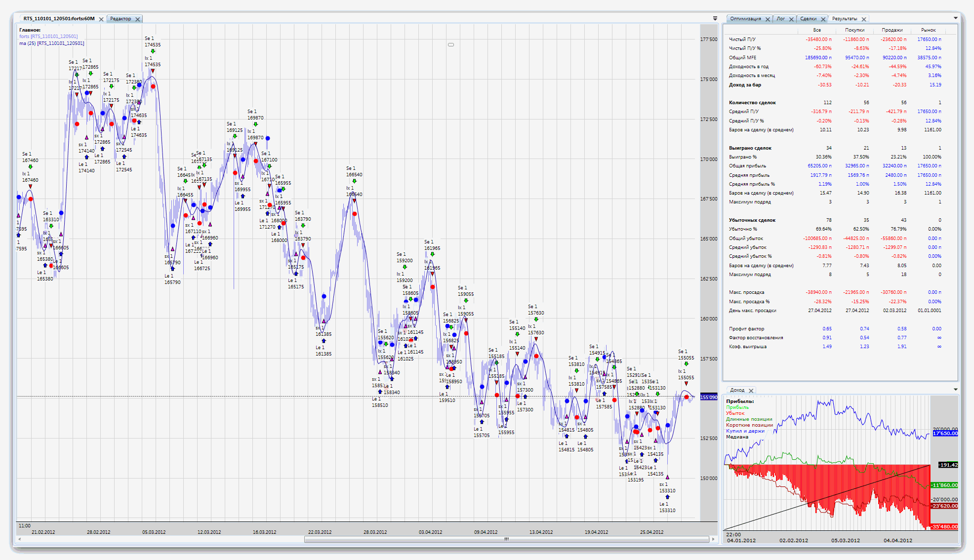Switch to the Редактор tab

coord(121,19)
